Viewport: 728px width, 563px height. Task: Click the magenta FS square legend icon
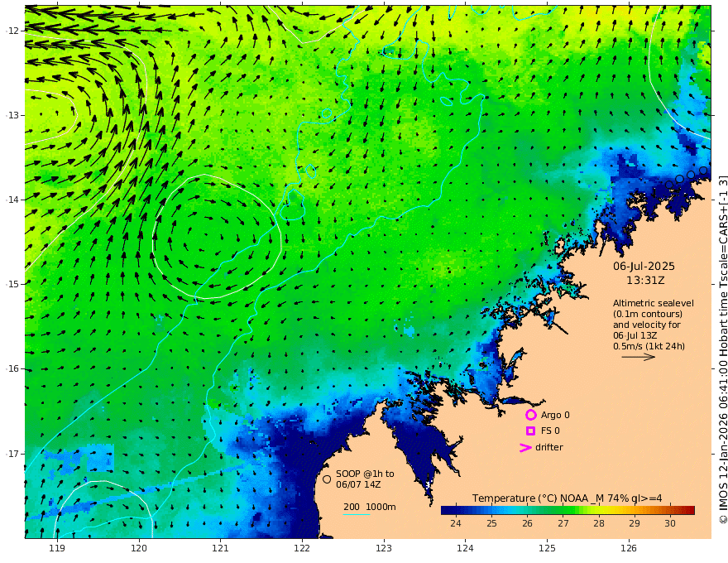[x=530, y=431]
